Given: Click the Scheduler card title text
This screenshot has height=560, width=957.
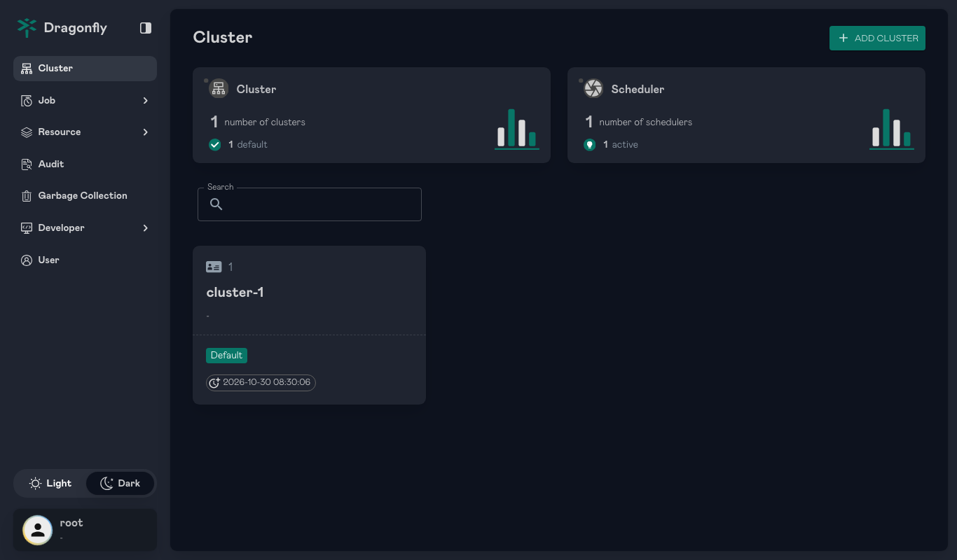Looking at the screenshot, I should click(638, 90).
